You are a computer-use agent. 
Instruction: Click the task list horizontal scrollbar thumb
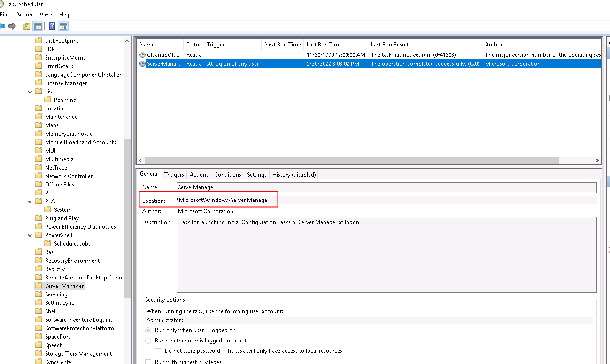pyautogui.click(x=352, y=160)
